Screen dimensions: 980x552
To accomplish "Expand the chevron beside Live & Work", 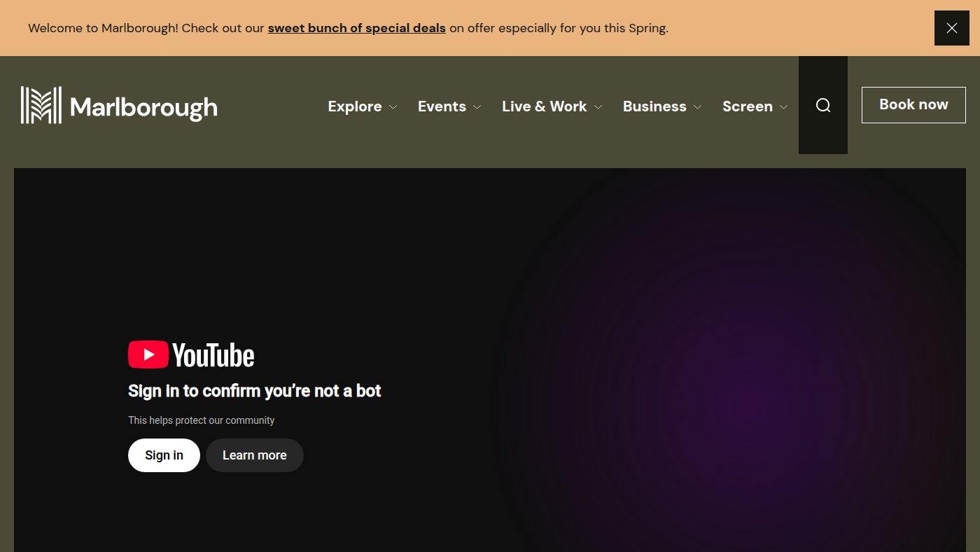I will pos(598,107).
